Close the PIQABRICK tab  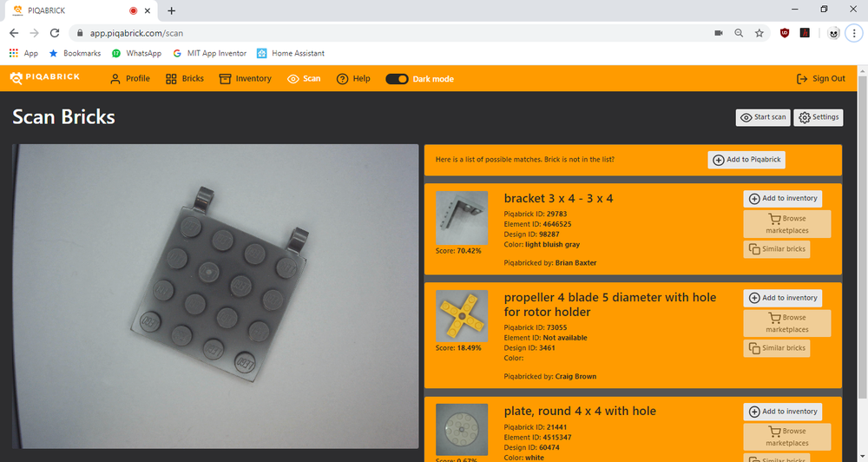coord(148,10)
